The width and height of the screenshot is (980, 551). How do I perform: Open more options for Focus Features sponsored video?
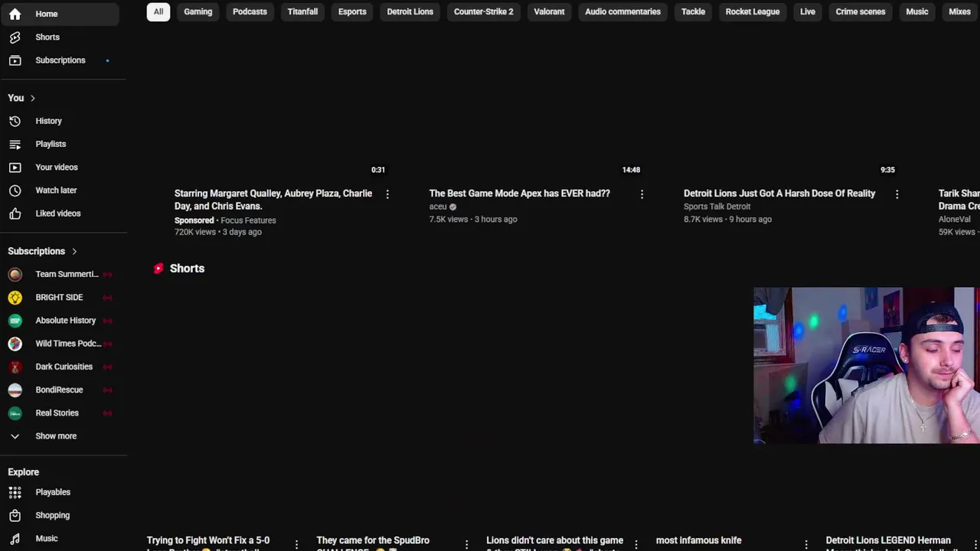pyautogui.click(x=387, y=194)
